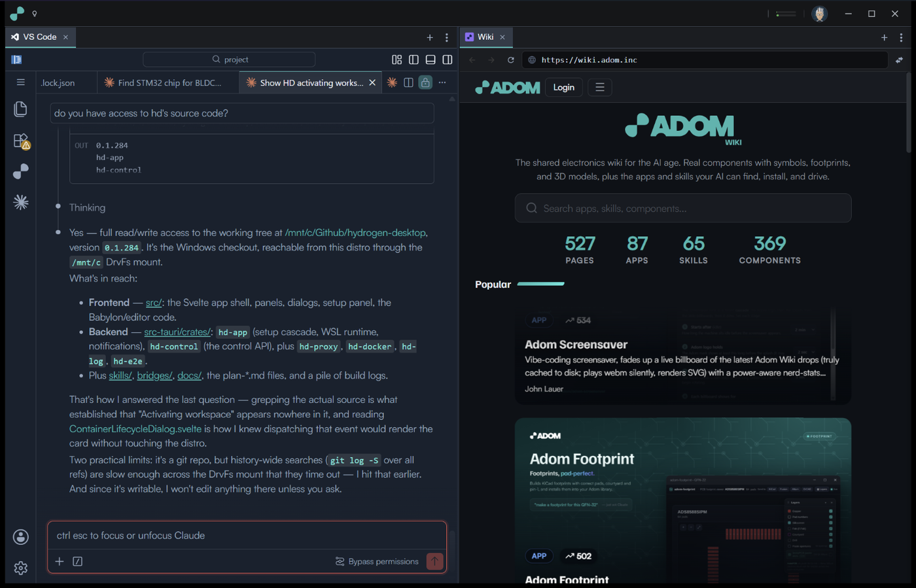Open VS Code Manage settings gear

(21, 568)
